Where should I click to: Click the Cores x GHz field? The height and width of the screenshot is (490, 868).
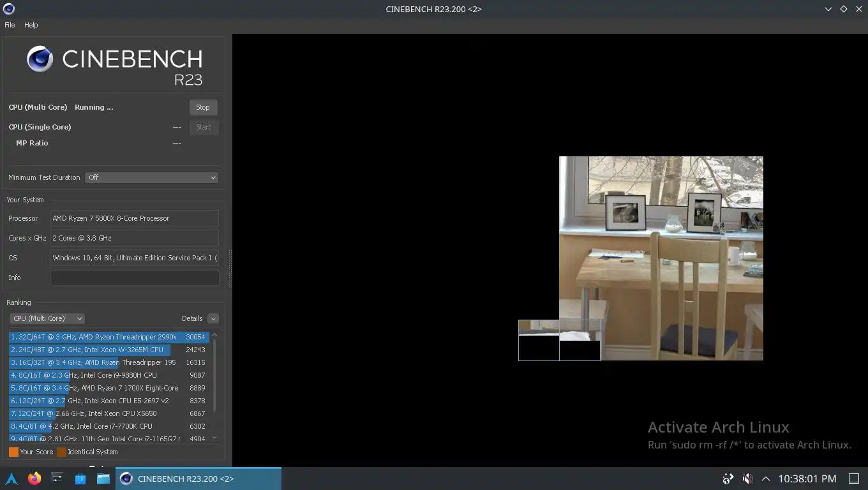(x=135, y=238)
